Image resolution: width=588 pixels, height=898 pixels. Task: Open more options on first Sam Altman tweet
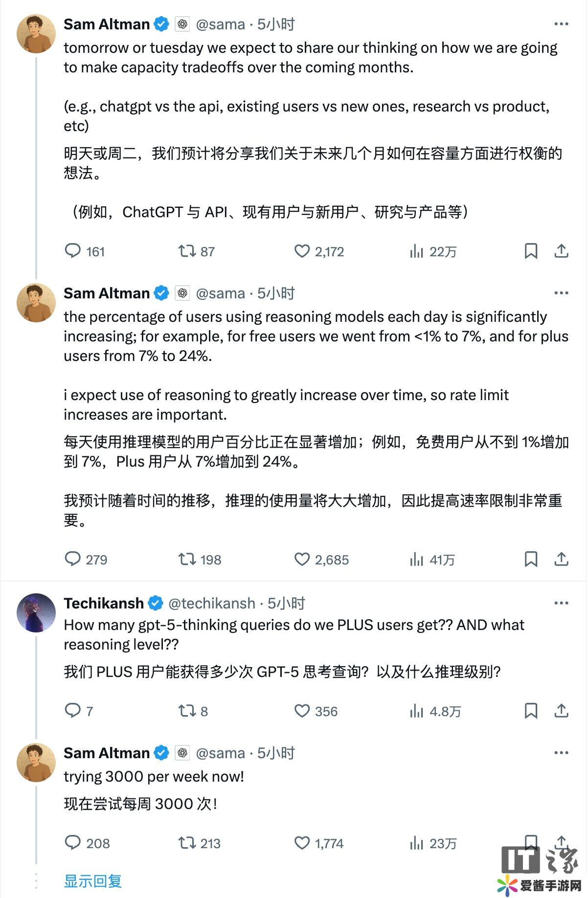[561, 24]
